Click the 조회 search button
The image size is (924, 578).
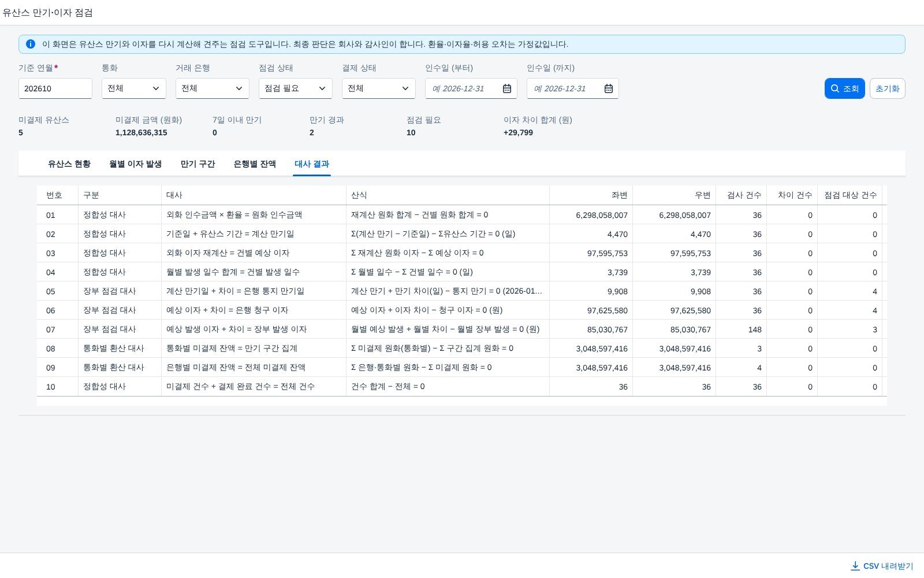coord(845,88)
